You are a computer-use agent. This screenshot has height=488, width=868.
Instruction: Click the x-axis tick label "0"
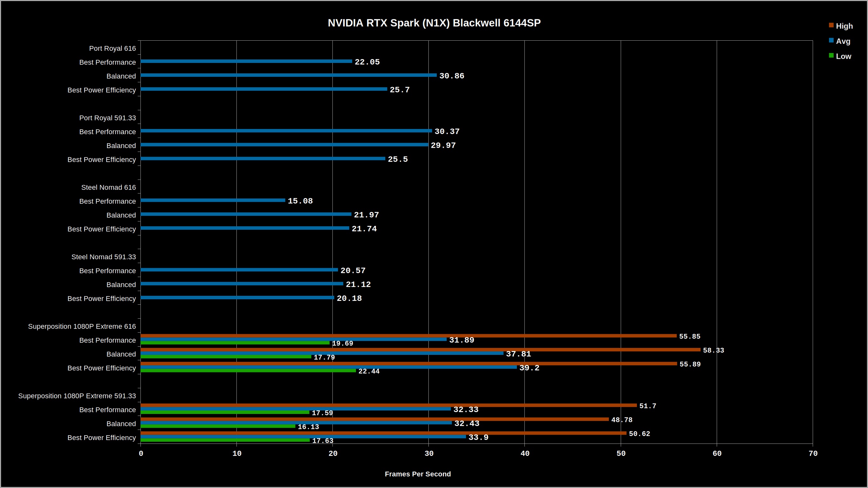tap(141, 453)
